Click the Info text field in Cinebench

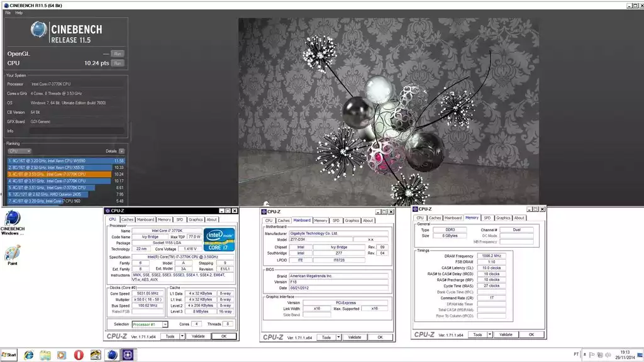pyautogui.click(x=77, y=131)
